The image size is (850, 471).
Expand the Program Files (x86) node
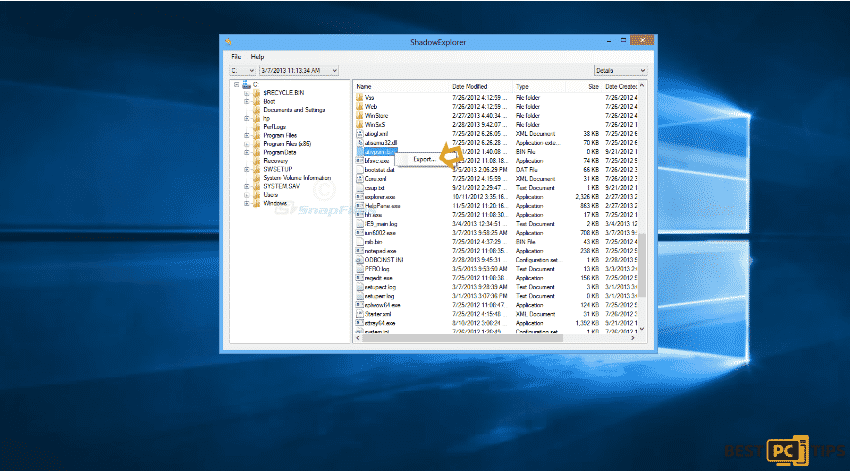(x=247, y=144)
